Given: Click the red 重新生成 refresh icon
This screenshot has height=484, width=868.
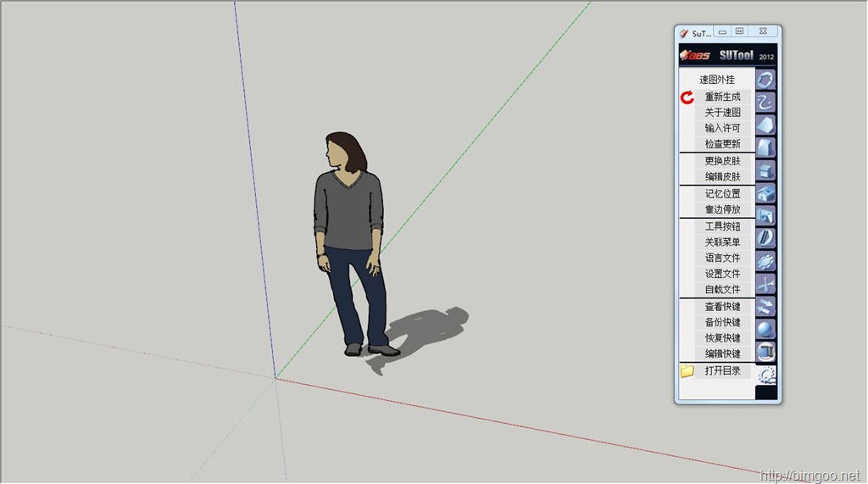Looking at the screenshot, I should (687, 97).
